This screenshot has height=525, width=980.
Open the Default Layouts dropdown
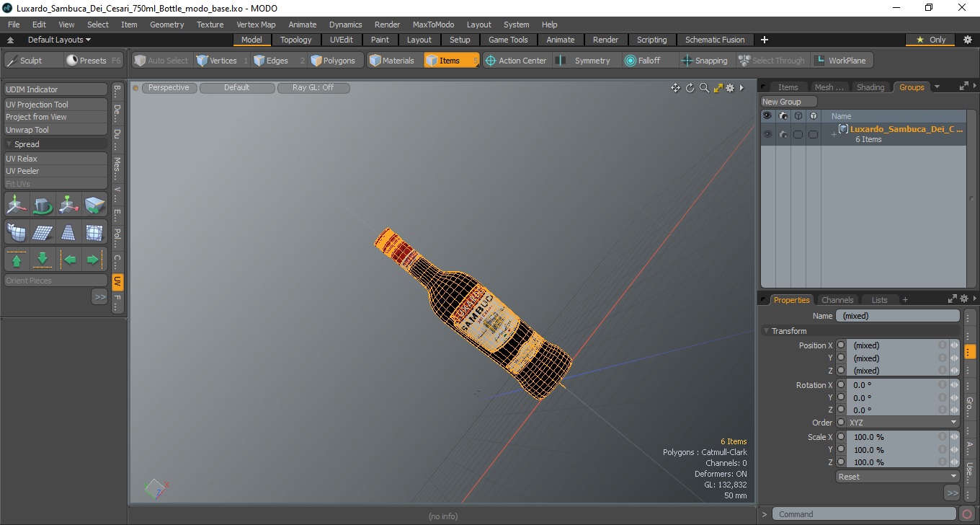tap(59, 40)
